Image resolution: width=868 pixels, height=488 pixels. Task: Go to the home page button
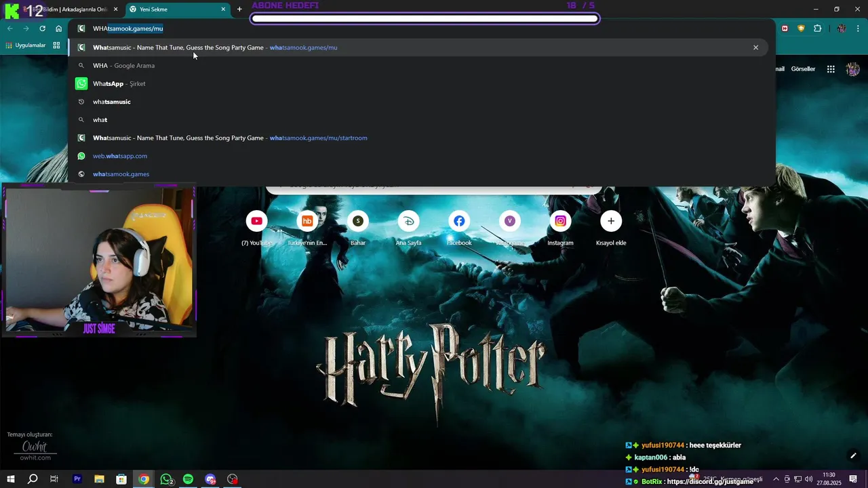click(58, 28)
